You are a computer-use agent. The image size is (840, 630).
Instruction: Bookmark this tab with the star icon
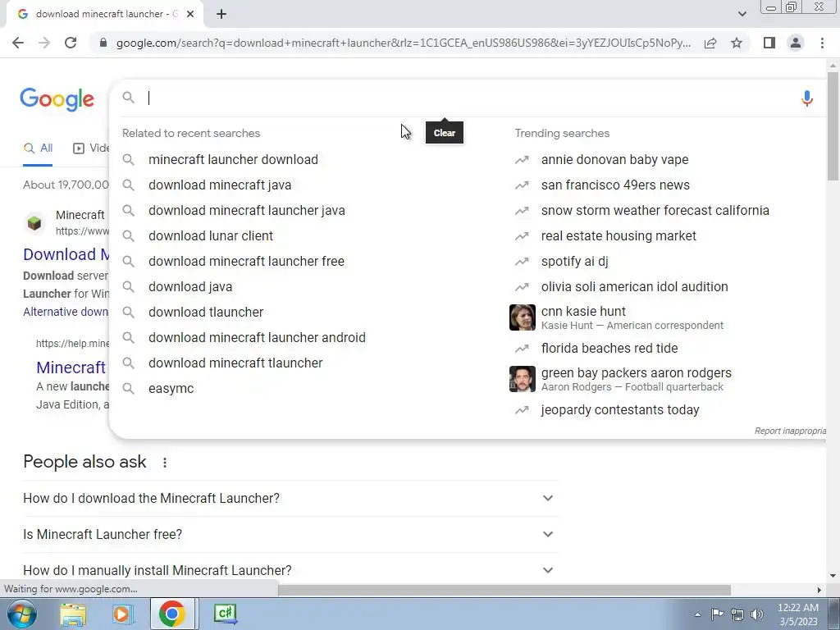(737, 43)
